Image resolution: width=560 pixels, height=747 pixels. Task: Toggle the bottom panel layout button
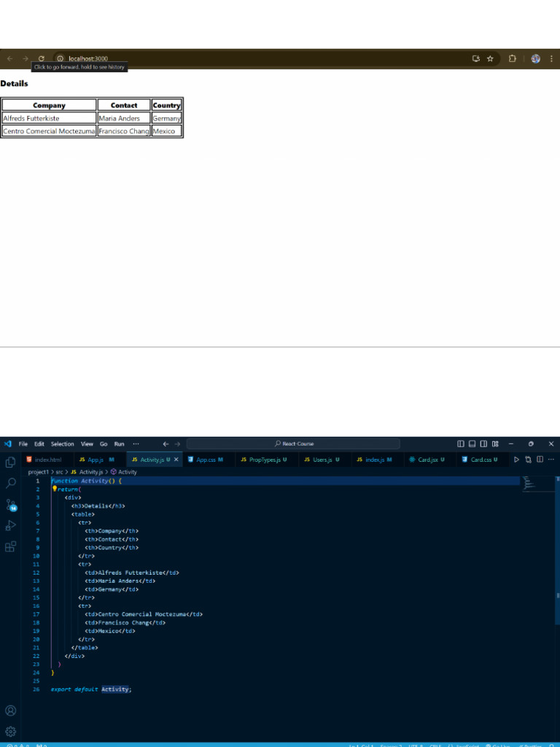click(x=472, y=444)
